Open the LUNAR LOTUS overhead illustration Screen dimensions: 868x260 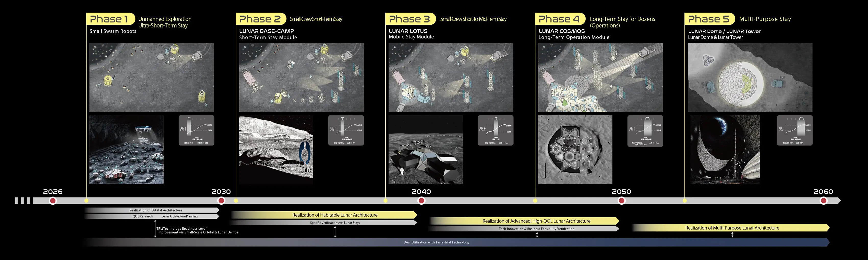[x=451, y=77]
